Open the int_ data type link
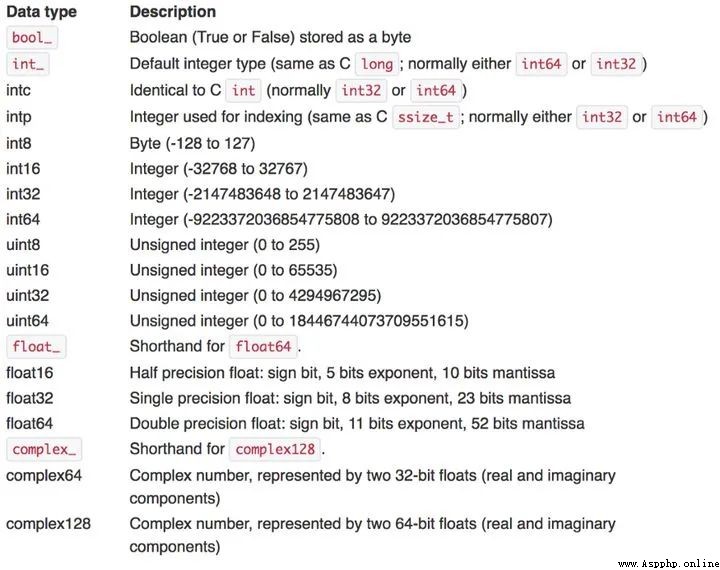This screenshot has width=720, height=570. [28, 64]
